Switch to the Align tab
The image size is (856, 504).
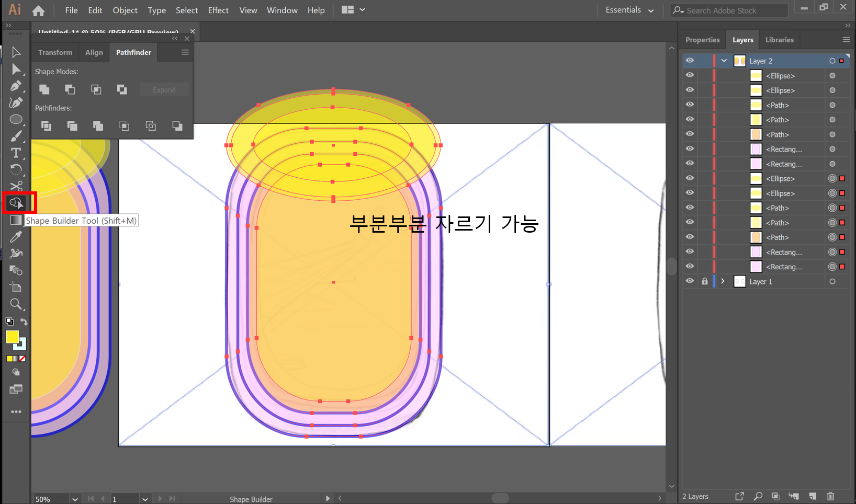coord(94,52)
